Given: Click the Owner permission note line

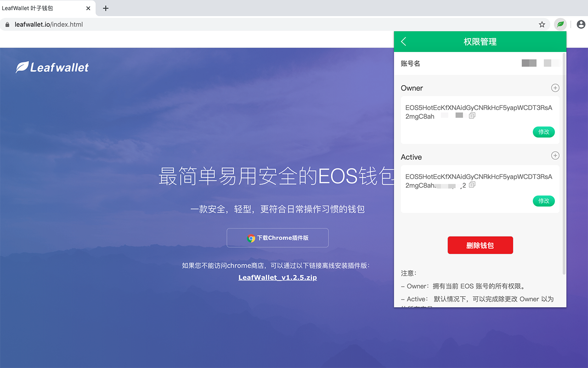Looking at the screenshot, I should click(x=463, y=286).
